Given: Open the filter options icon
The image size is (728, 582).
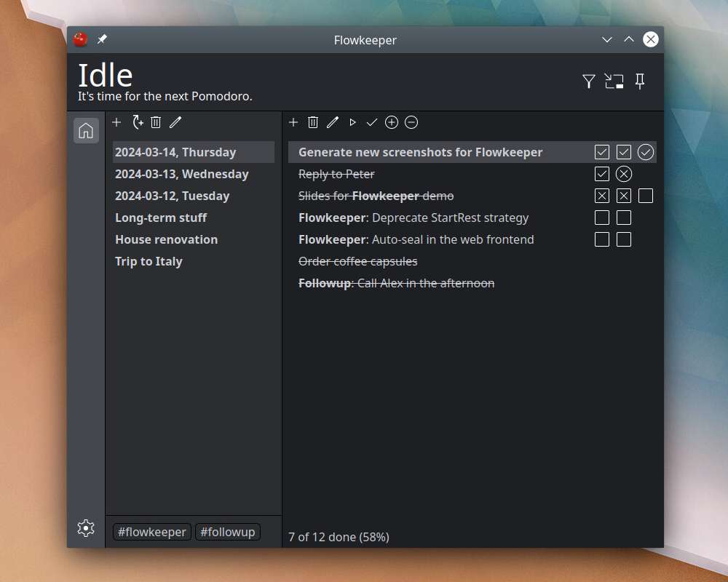Looking at the screenshot, I should click(x=588, y=81).
